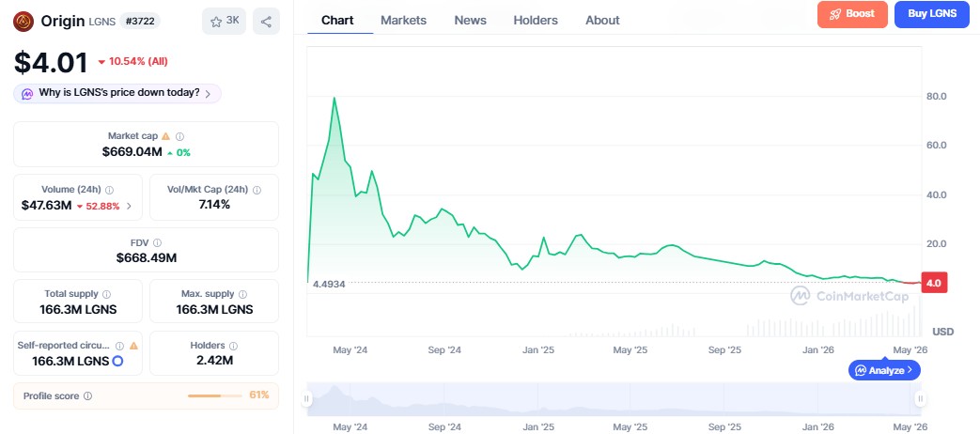Click the AI icon in price question
Viewport: 980px width, 434px height.
27,94
